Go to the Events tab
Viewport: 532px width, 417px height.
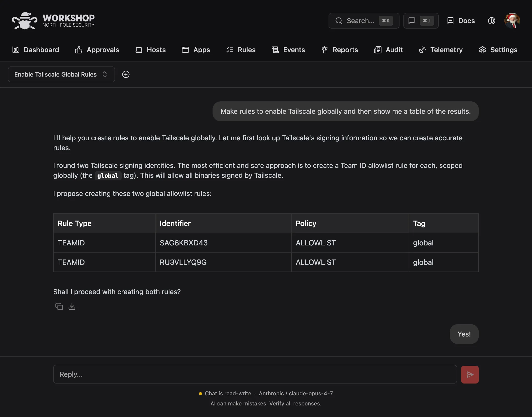[x=288, y=50]
